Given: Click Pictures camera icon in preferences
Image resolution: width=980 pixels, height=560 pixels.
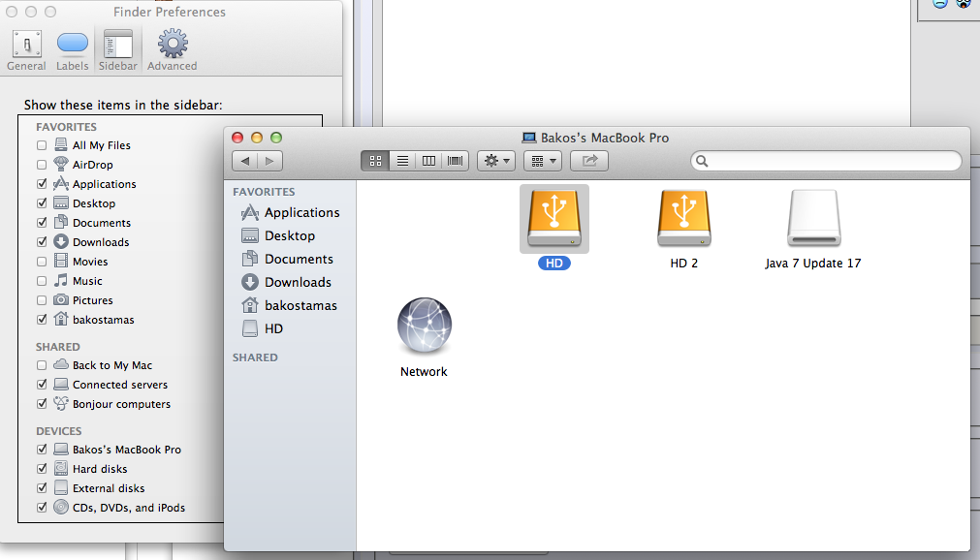Looking at the screenshot, I should coord(61,300).
